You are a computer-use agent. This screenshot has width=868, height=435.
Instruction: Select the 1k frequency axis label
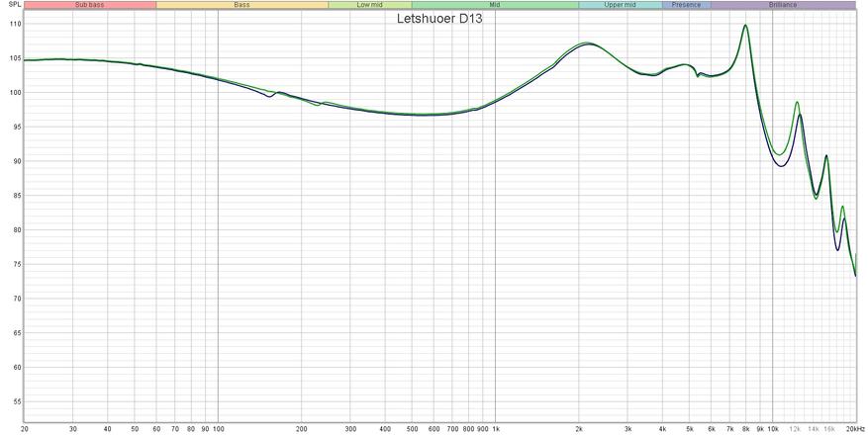point(496,429)
